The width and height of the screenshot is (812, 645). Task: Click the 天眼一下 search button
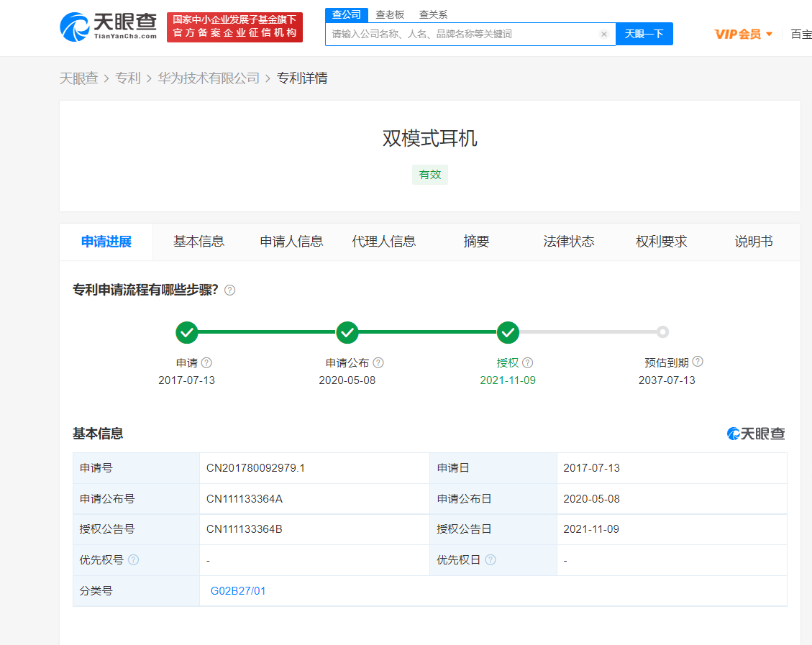click(644, 35)
